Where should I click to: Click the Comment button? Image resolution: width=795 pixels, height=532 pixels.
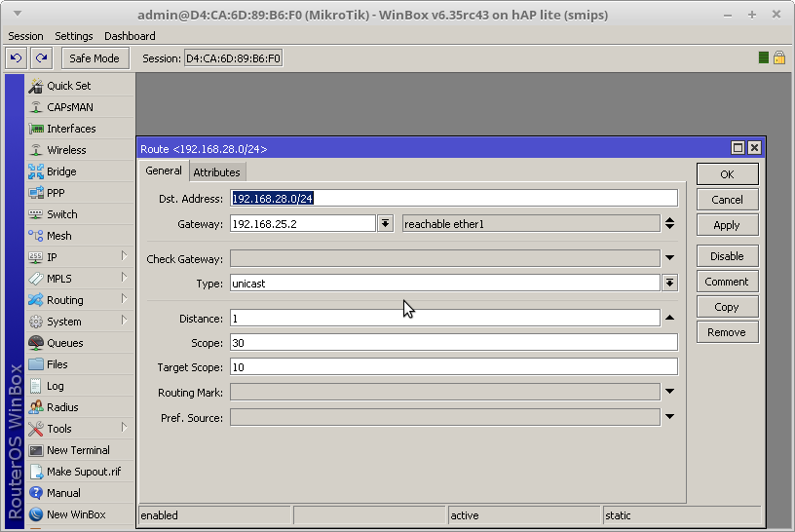(727, 282)
